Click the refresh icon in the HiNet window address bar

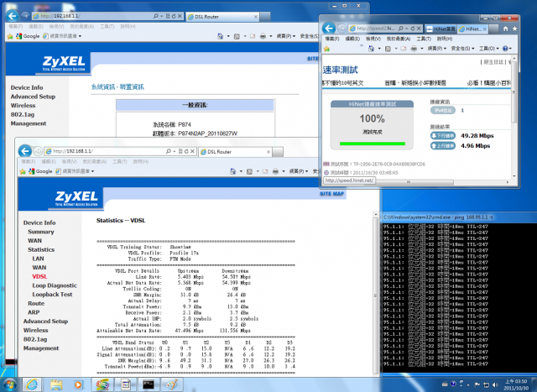[x=412, y=29]
